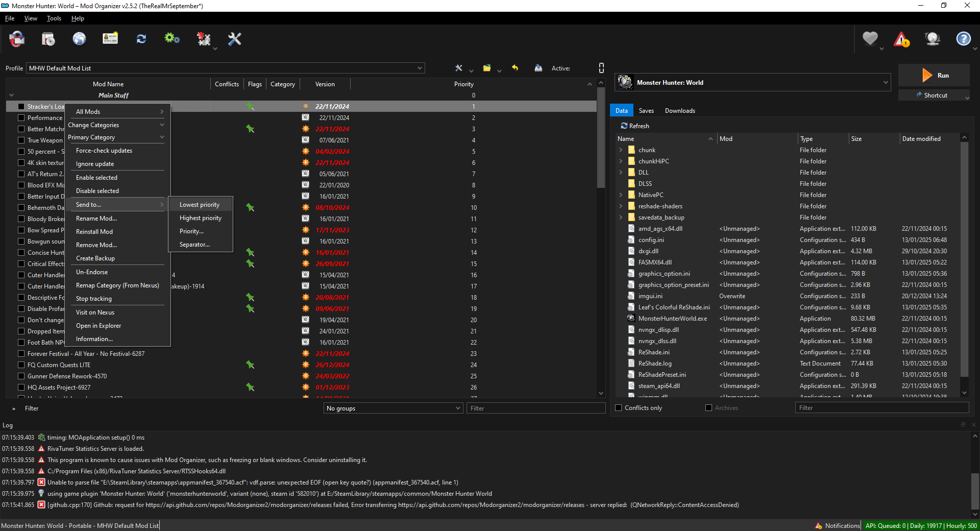Viewport: 980px width, 531px height.
Task: Sort mod list by the Conflicts column
Action: point(227,84)
